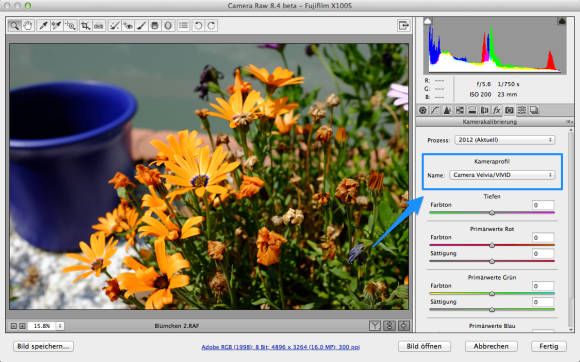Click the zoom out minus button
This screenshot has height=362, width=580.
pyautogui.click(x=14, y=326)
